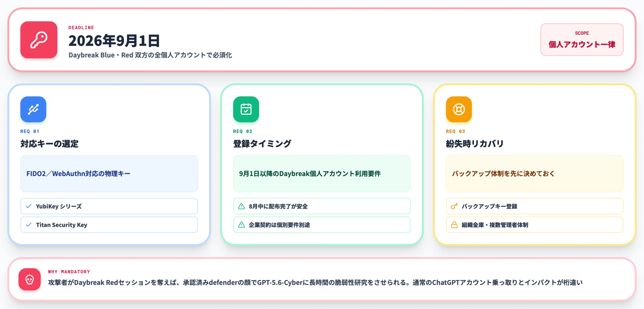Click the red key deadline icon

coord(39,40)
